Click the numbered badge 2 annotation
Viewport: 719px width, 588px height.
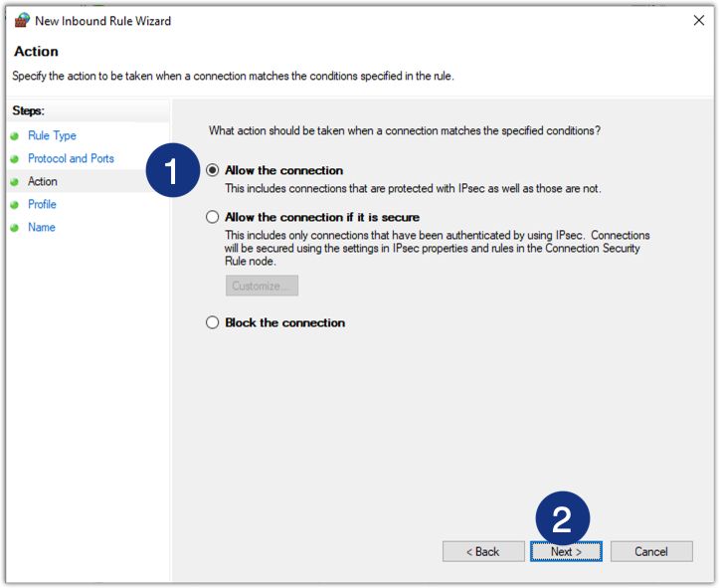562,518
